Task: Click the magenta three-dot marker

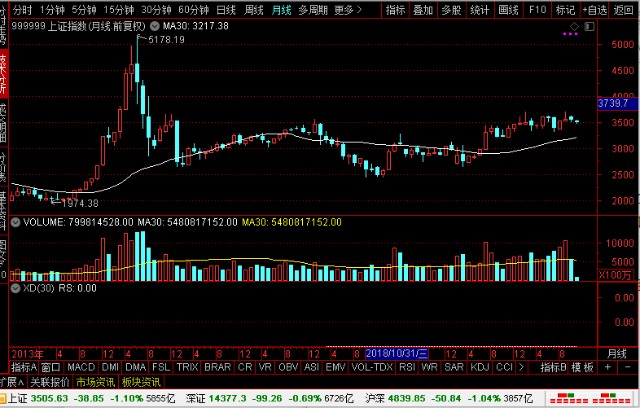Action: [x=570, y=34]
